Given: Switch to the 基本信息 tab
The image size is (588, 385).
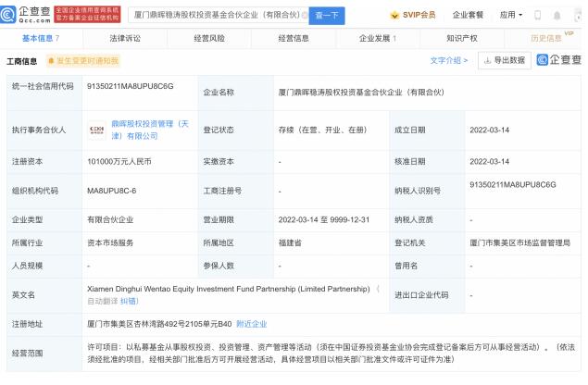Looking at the screenshot, I should pos(41,38).
